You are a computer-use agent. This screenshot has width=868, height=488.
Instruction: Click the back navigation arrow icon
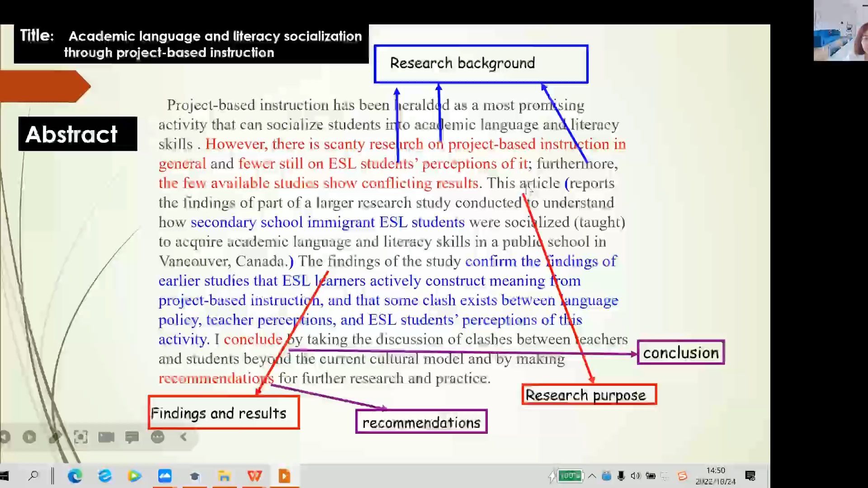(183, 437)
